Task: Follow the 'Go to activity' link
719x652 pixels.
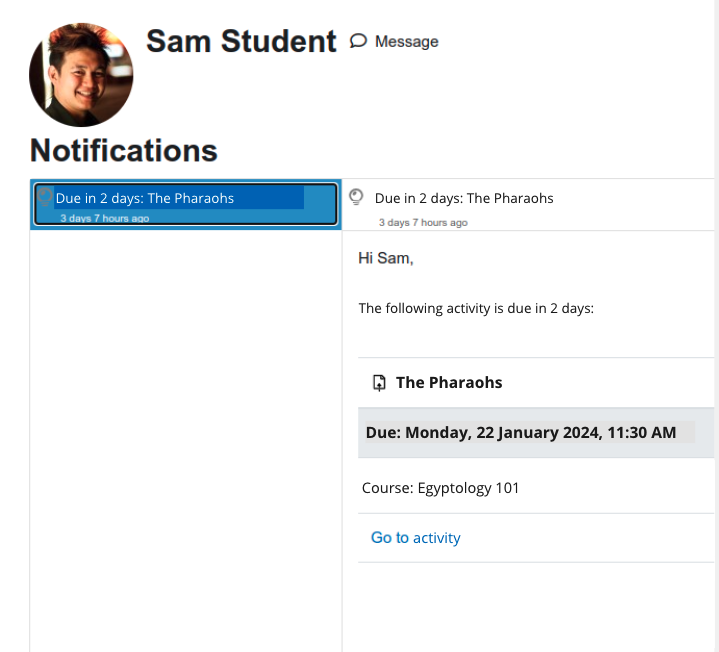Action: click(415, 537)
